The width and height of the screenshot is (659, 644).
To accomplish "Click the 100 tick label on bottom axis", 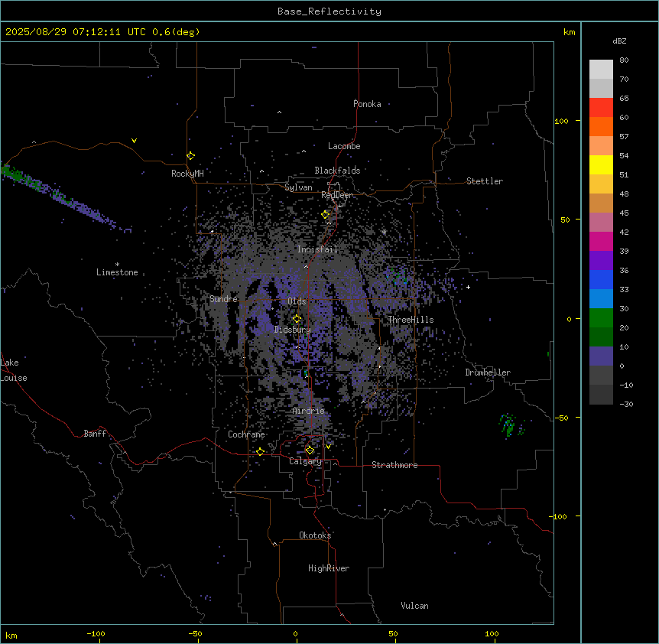I will tap(492, 633).
